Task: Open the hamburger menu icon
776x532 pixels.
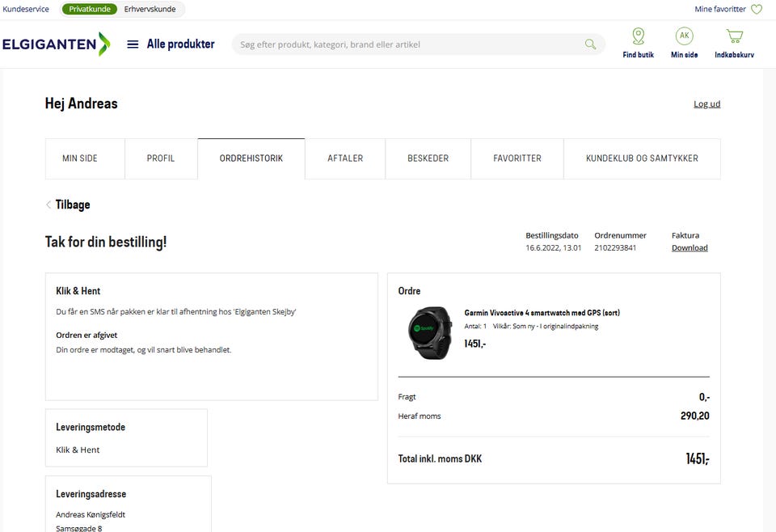Action: coord(133,44)
